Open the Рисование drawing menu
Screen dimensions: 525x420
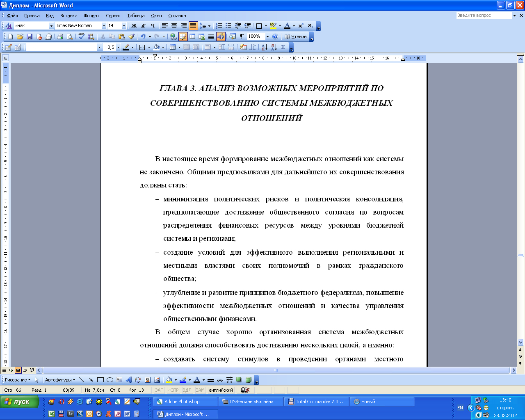click(18, 380)
